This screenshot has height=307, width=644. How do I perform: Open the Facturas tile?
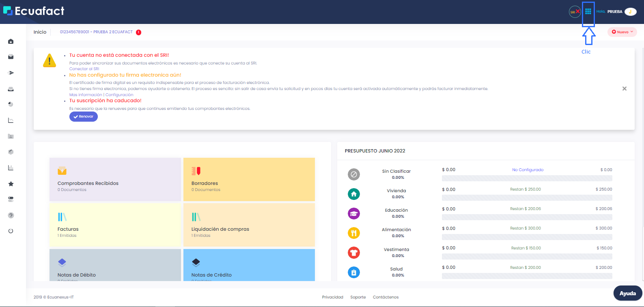(x=115, y=225)
